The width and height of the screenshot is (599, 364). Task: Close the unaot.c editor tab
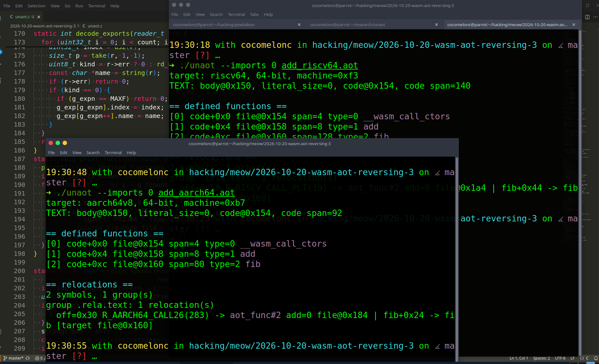click(x=39, y=17)
